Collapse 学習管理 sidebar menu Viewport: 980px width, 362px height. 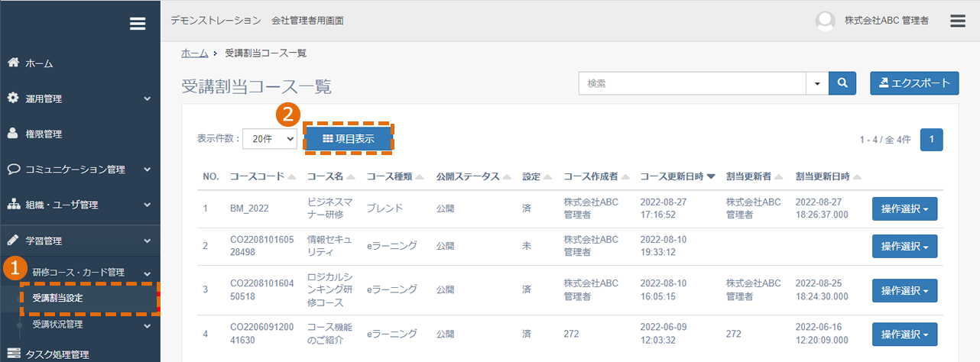click(80, 241)
